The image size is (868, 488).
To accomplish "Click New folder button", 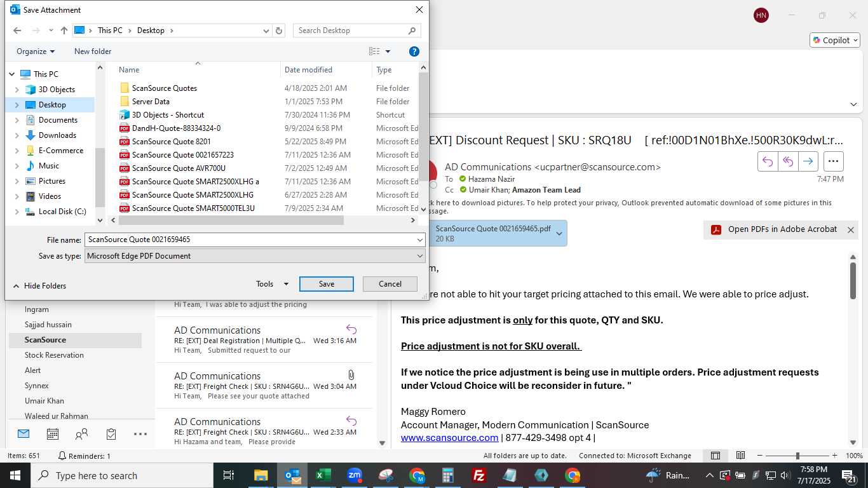I will click(93, 51).
